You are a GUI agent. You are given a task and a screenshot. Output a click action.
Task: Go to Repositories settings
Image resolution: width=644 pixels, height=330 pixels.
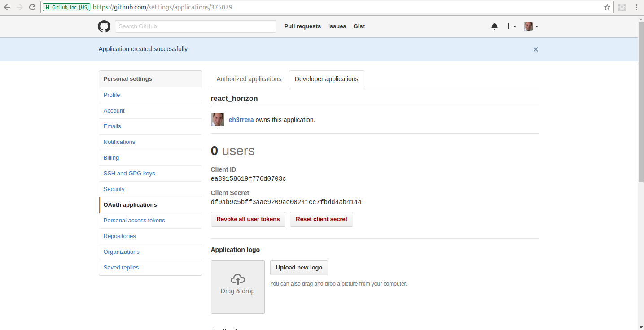pyautogui.click(x=150, y=236)
